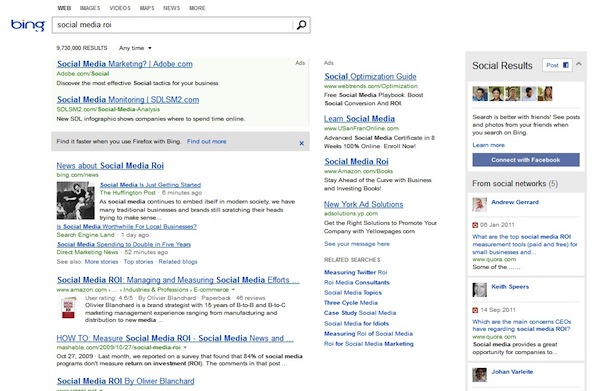The image size is (600, 391).
Task: Click the friends' photos strip in Social Results
Action: [512, 94]
